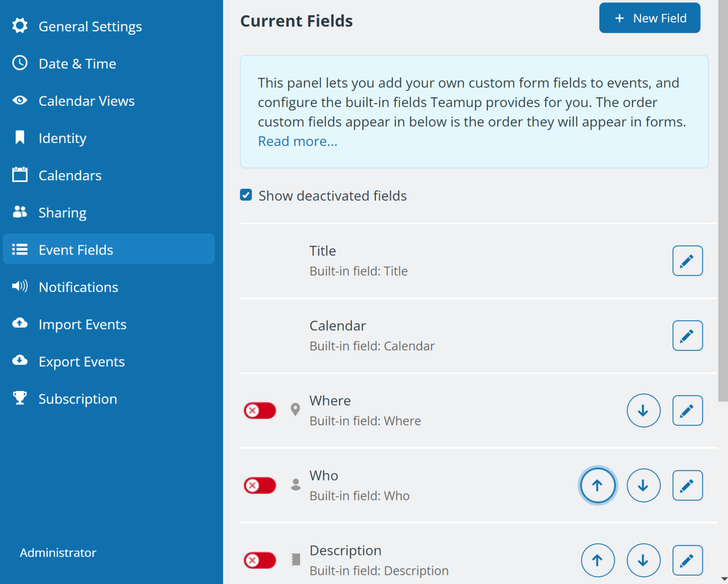Edit the Calendar built-in field
The image size is (728, 584).
[x=687, y=336]
